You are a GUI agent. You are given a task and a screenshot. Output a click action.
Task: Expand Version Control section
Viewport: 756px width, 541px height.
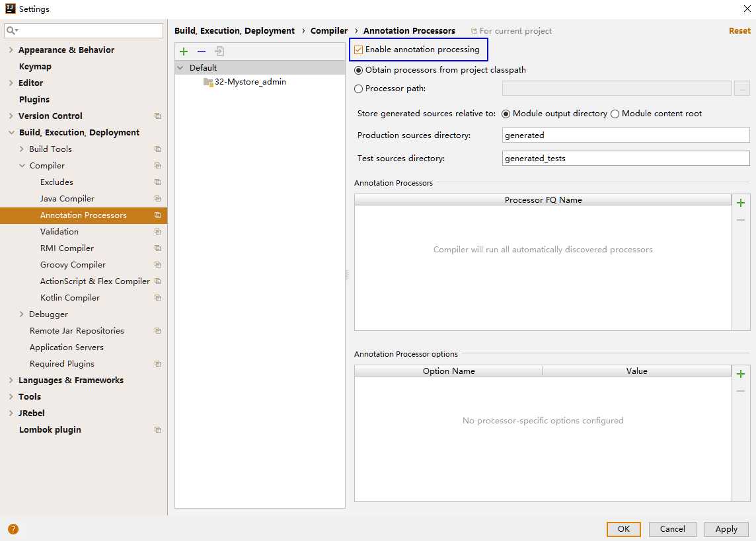(11, 116)
